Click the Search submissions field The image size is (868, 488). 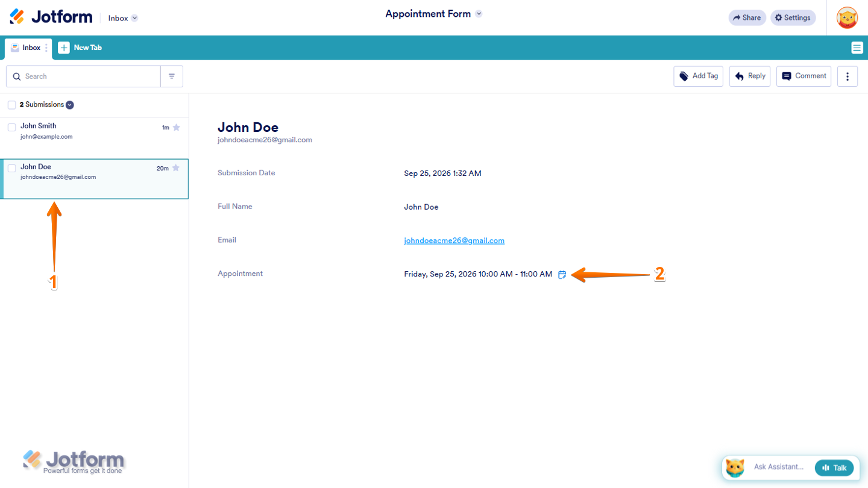(83, 77)
